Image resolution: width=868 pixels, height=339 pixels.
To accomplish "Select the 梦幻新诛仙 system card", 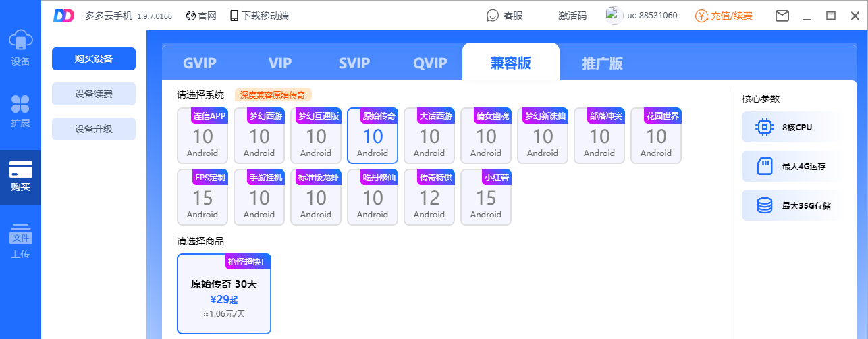I will point(543,136).
